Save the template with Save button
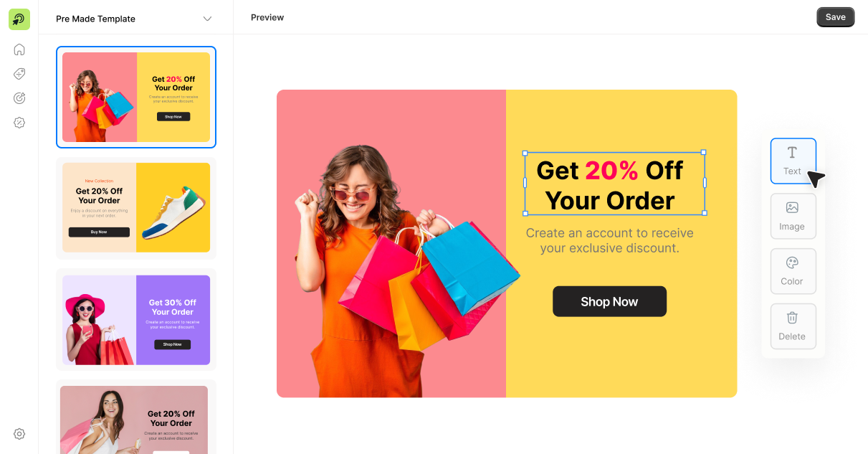 836,17
